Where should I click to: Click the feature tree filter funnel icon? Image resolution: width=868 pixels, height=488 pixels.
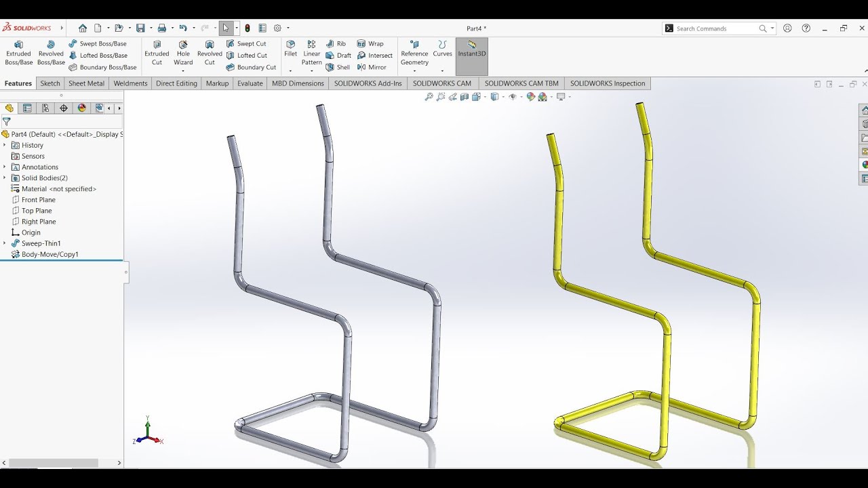(x=7, y=122)
